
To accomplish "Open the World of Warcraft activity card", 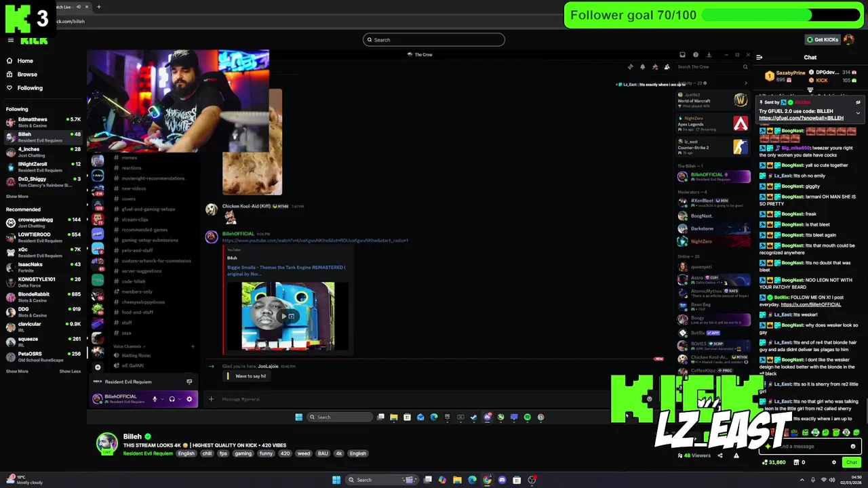I will pos(713,101).
